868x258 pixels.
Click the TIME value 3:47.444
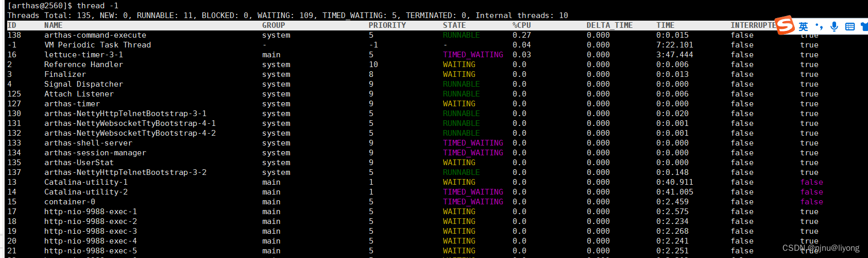click(675, 55)
